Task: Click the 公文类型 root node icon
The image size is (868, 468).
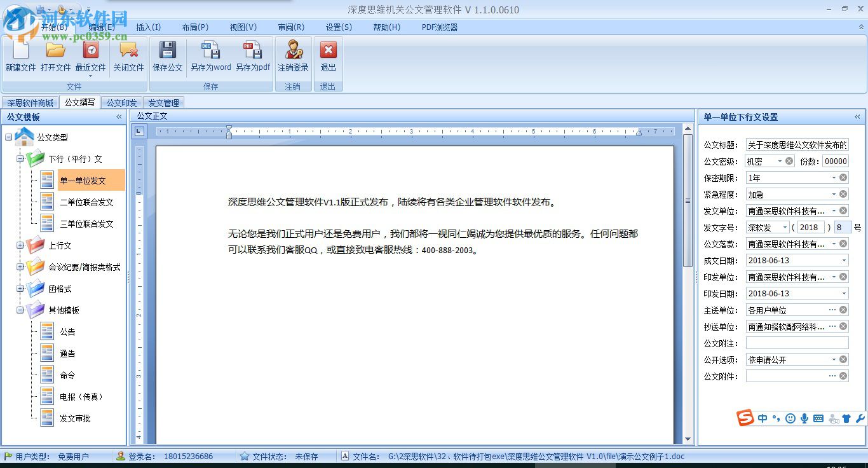Action: [x=24, y=137]
